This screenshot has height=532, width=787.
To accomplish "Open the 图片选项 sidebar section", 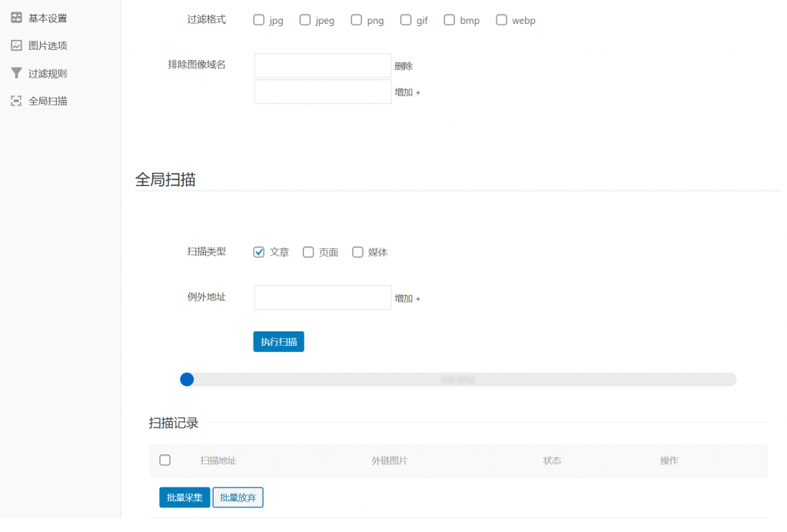I will [x=46, y=45].
